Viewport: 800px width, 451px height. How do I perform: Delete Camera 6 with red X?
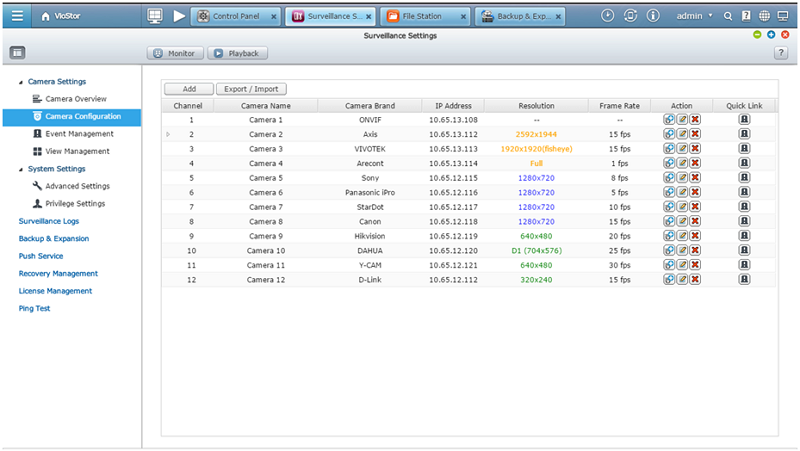695,192
